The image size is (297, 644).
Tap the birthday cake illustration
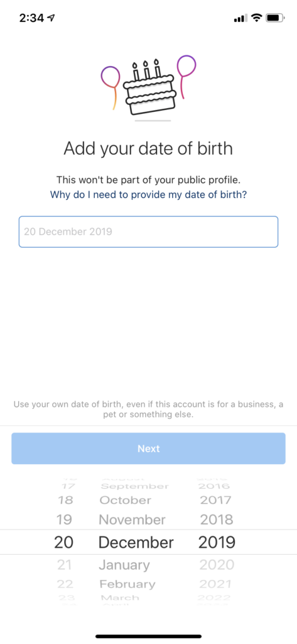click(150, 87)
